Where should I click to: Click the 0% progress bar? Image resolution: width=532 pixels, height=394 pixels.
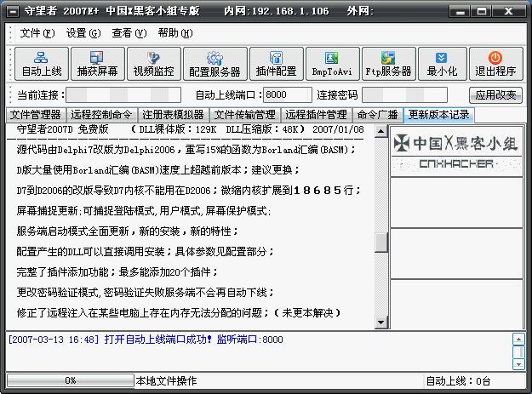(70, 380)
